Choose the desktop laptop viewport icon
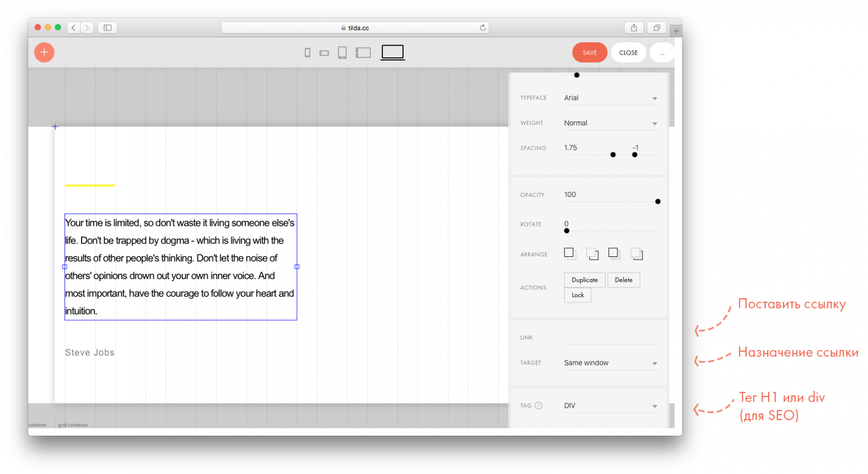 pyautogui.click(x=393, y=52)
